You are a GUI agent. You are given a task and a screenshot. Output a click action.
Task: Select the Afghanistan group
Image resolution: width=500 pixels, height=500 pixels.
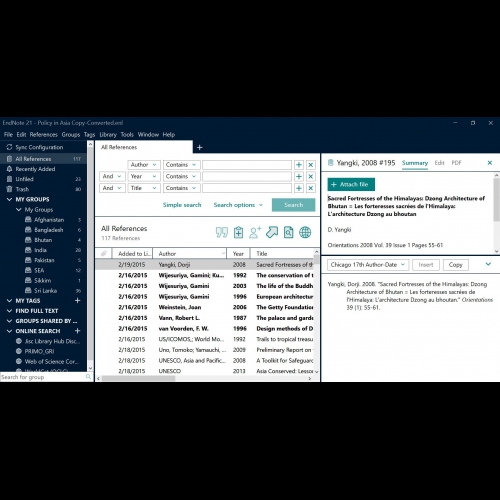49,220
